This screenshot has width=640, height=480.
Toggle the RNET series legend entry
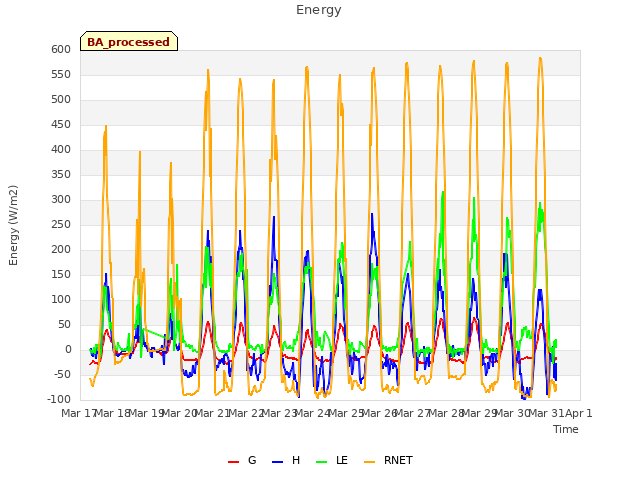coord(388,460)
